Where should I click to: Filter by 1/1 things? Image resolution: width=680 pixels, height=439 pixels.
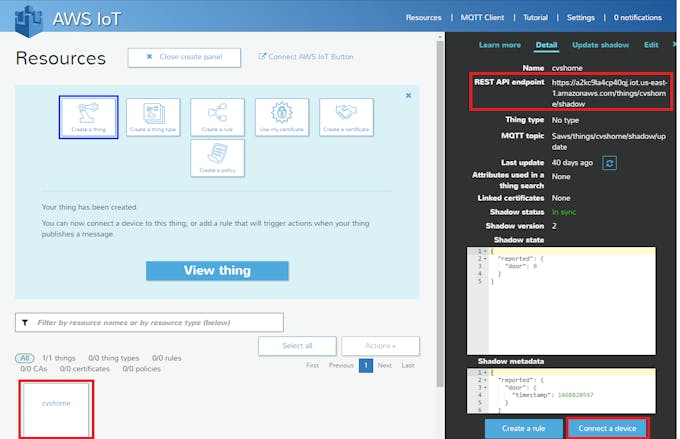[x=59, y=358]
